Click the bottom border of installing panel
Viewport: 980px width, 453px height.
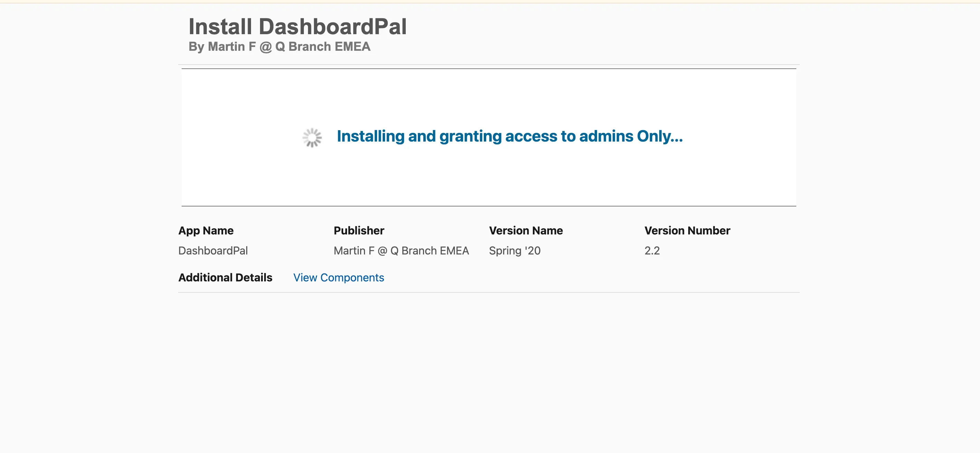(x=489, y=206)
